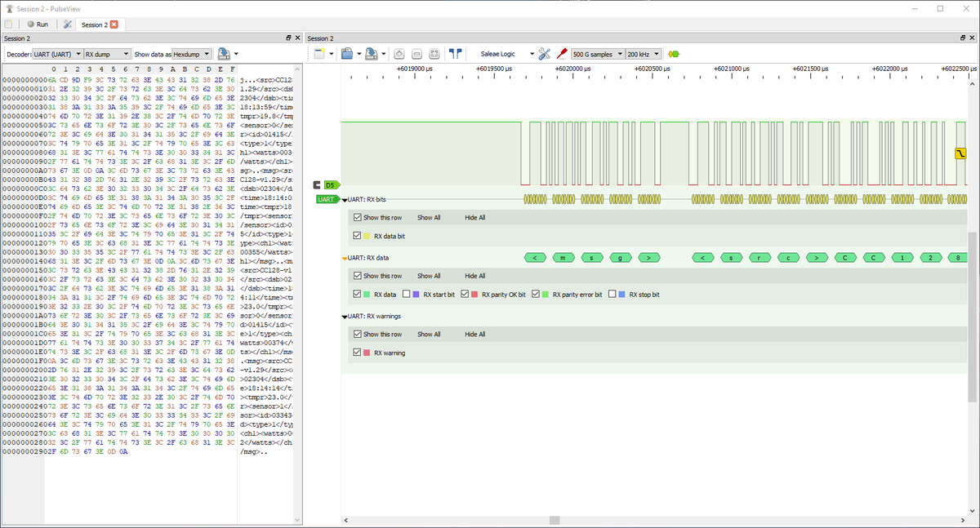The height and width of the screenshot is (528, 980).
Task: Close the right Session 2 trace view panel
Action: pyautogui.click(x=973, y=38)
